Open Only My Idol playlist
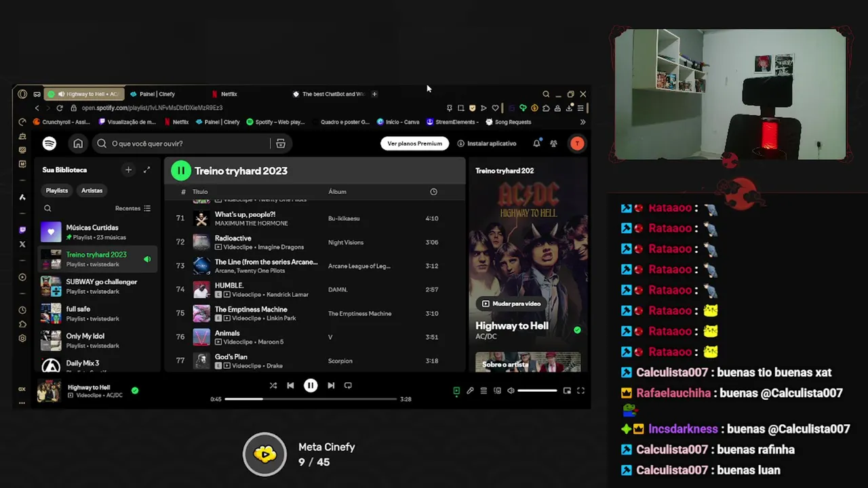The height and width of the screenshot is (488, 868). pos(98,340)
